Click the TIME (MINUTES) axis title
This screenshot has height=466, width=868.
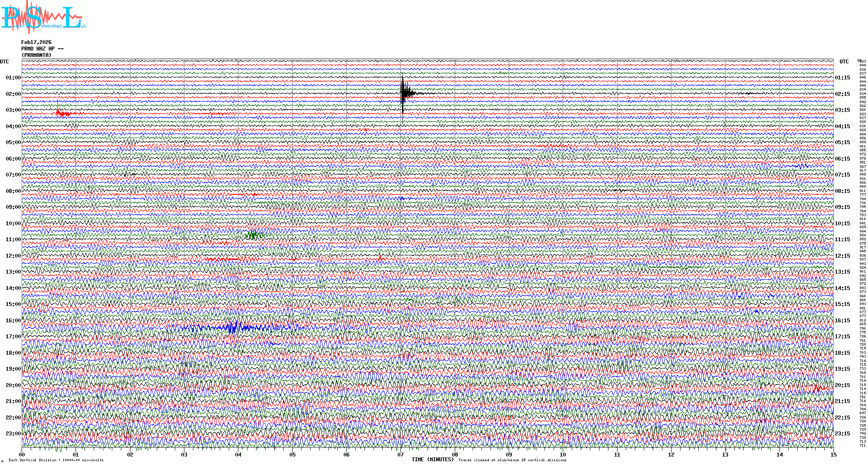coord(433,460)
